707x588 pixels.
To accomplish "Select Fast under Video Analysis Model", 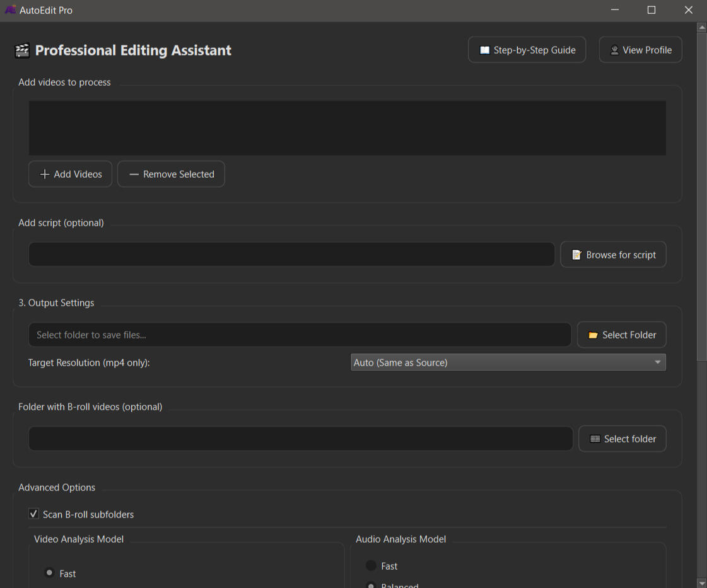I will (49, 573).
